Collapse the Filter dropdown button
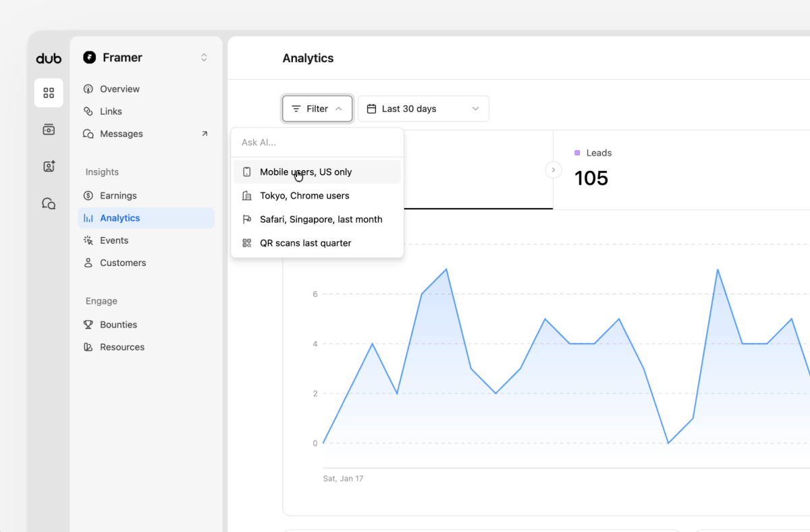The image size is (810, 532). tap(317, 109)
